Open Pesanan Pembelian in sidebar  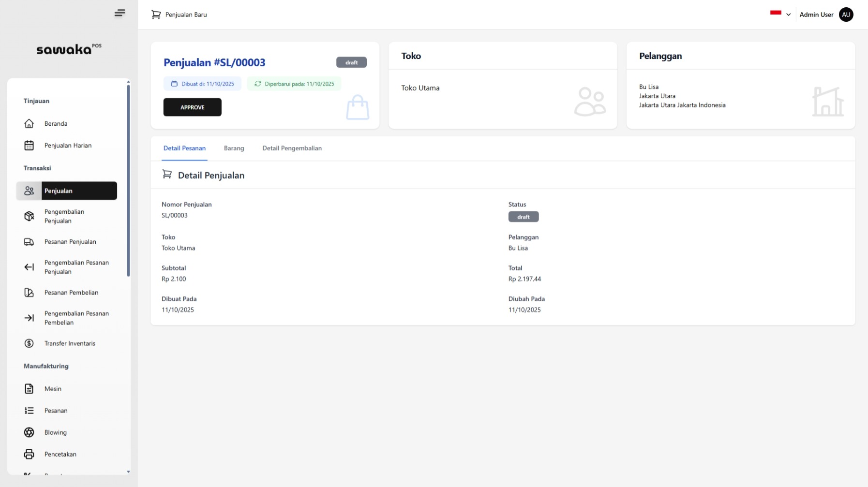pyautogui.click(x=71, y=293)
